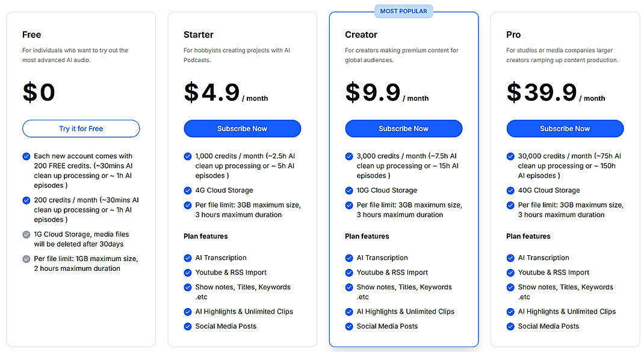Screen dimensions: 644x352
Task: Click the gray checkmark beside 1G Cloud Storage
Action: tap(26, 234)
